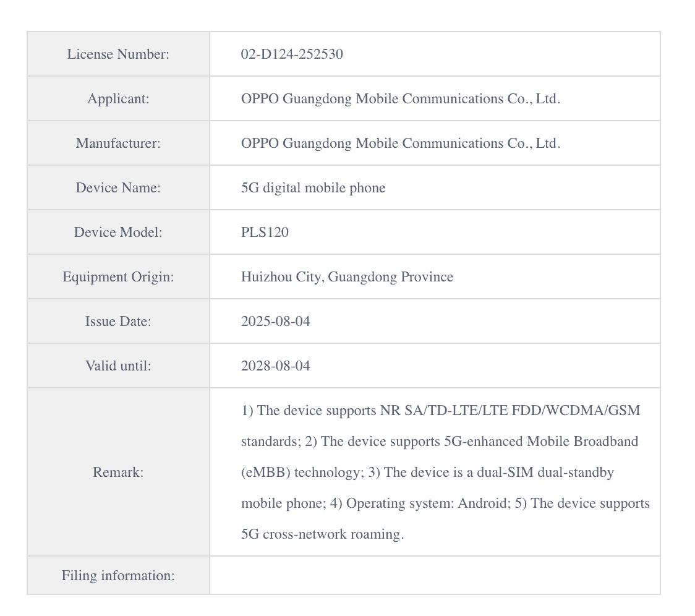The image size is (695, 616).
Task: Click the company name in Applicant row
Action: 400,99
